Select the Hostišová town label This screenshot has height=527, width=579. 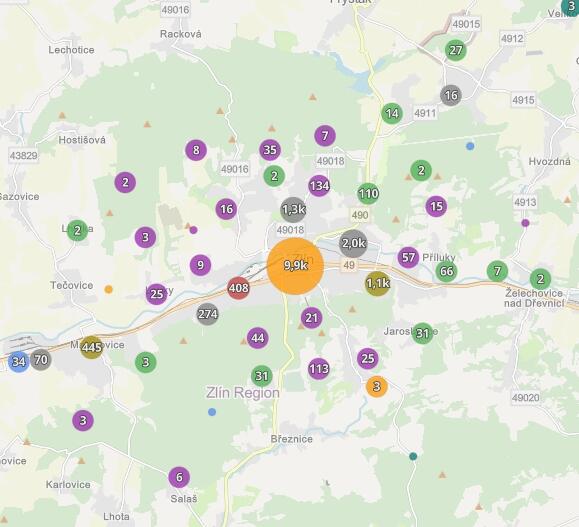[x=82, y=140]
